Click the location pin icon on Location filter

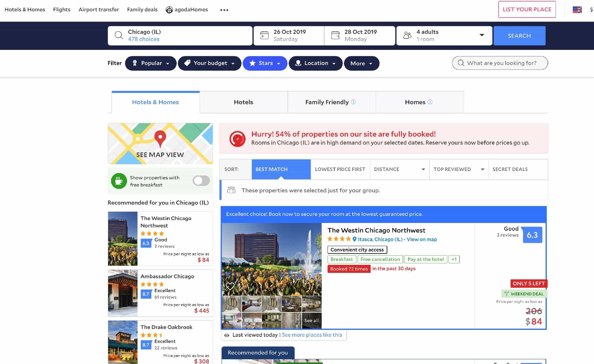click(x=298, y=63)
